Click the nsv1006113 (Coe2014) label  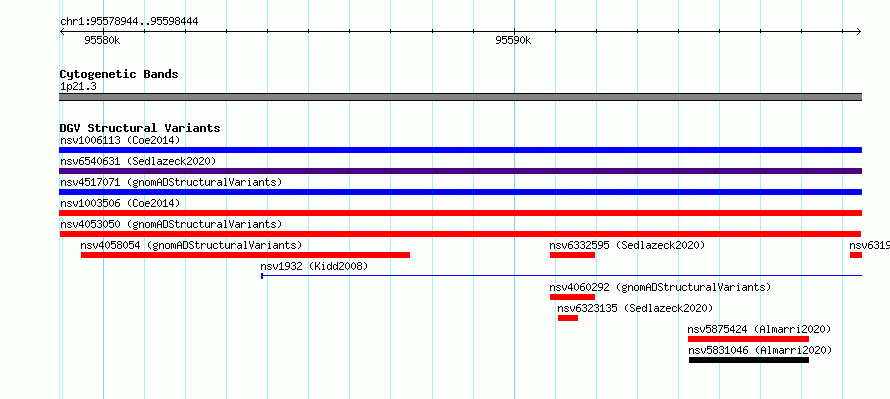pos(120,140)
